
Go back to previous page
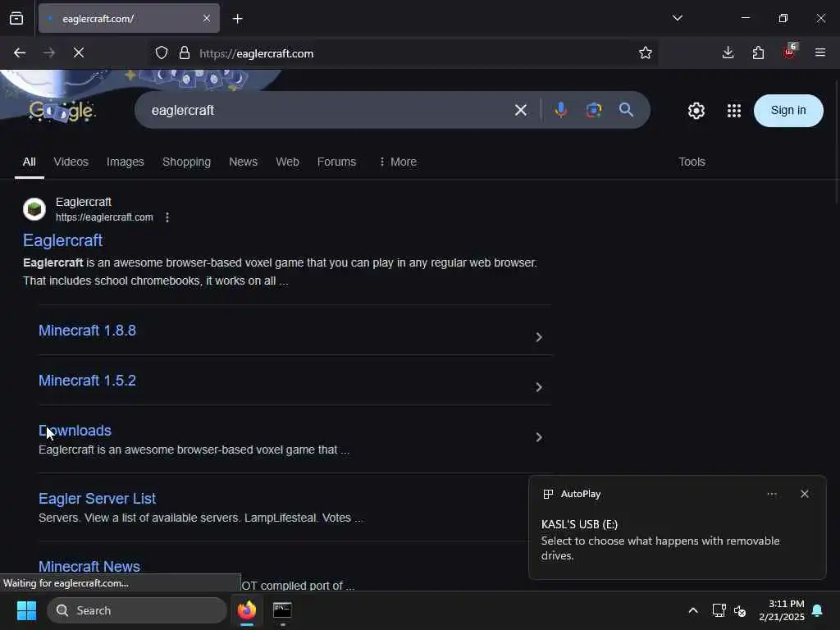click(x=20, y=53)
